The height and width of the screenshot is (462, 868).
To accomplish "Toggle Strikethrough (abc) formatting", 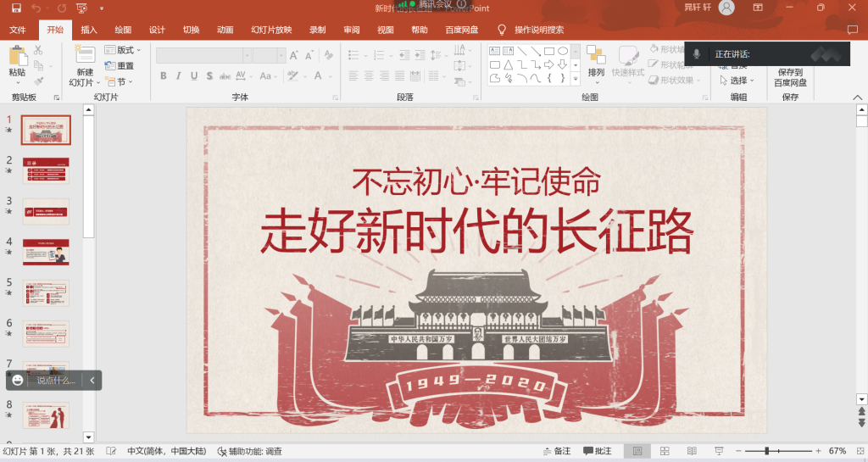I will 225,75.
